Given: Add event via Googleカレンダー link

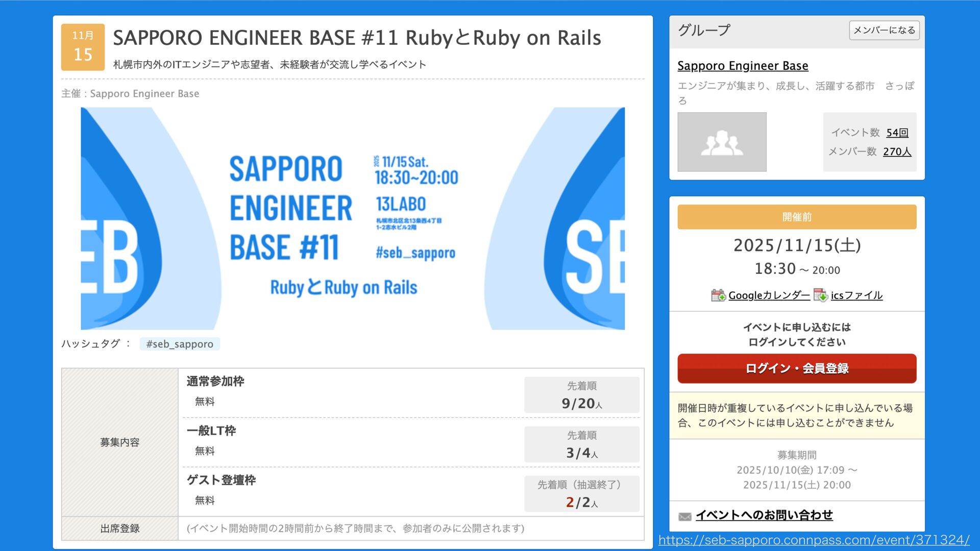Looking at the screenshot, I should [x=769, y=295].
